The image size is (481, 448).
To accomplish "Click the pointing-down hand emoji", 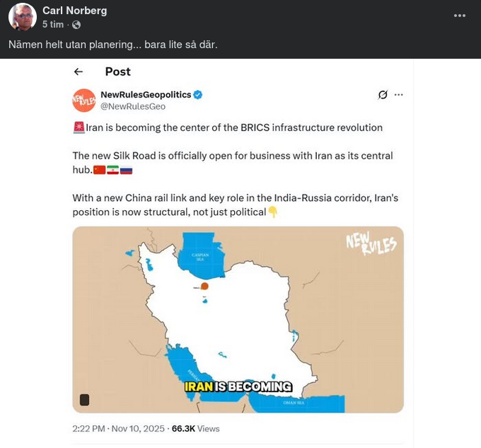I will click(273, 212).
